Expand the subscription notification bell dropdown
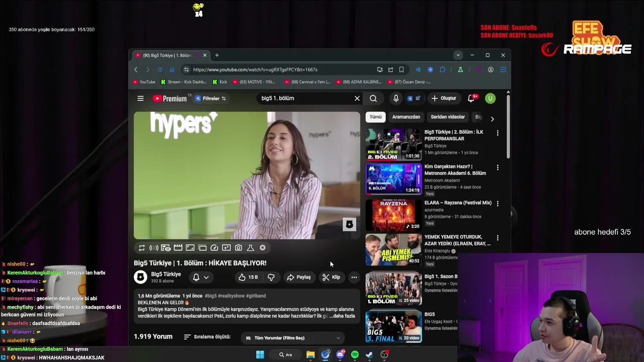This screenshot has width=644, height=362. 200,277
